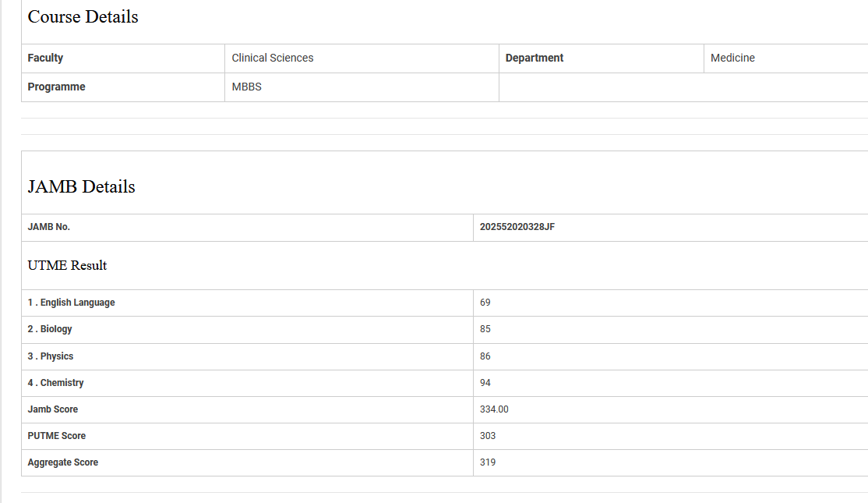Click the Medicine department value
Screen dimensions: 868x503
pos(732,58)
